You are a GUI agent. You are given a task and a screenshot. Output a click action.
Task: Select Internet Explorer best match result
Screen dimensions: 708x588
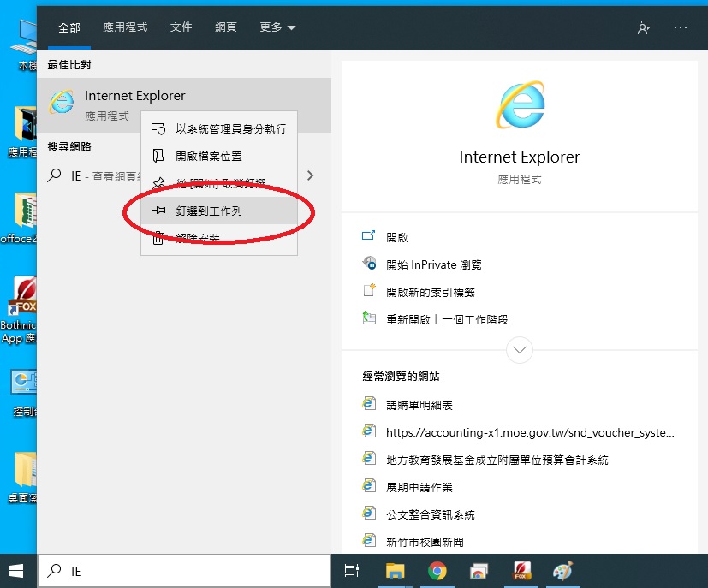[x=184, y=105]
